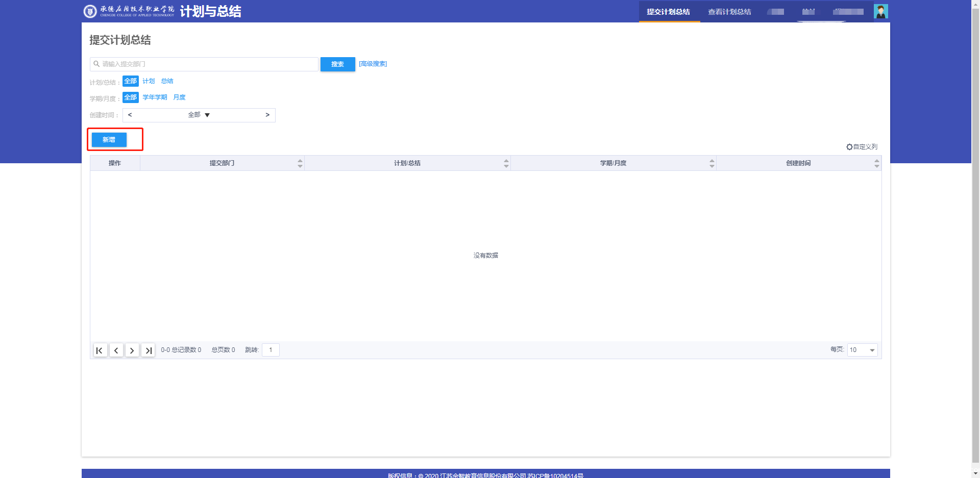This screenshot has height=478, width=980.
Task: Expand the 创建时间 全部 dropdown
Action: 199,115
